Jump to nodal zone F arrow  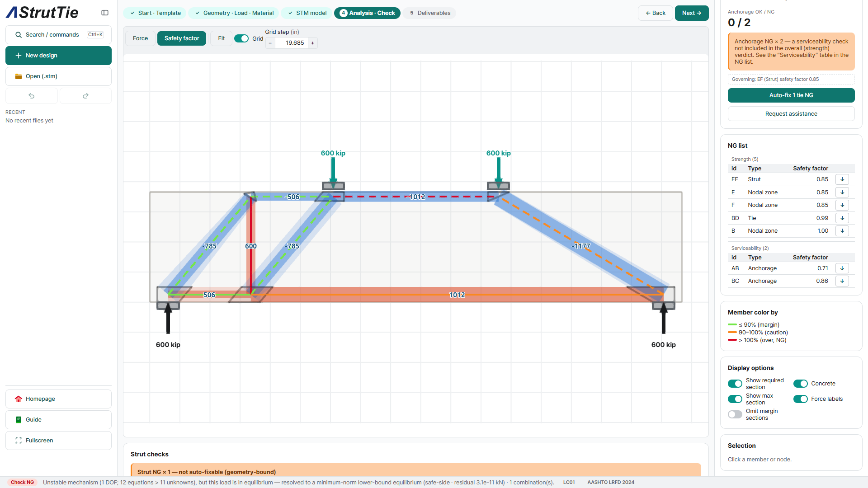click(x=842, y=205)
